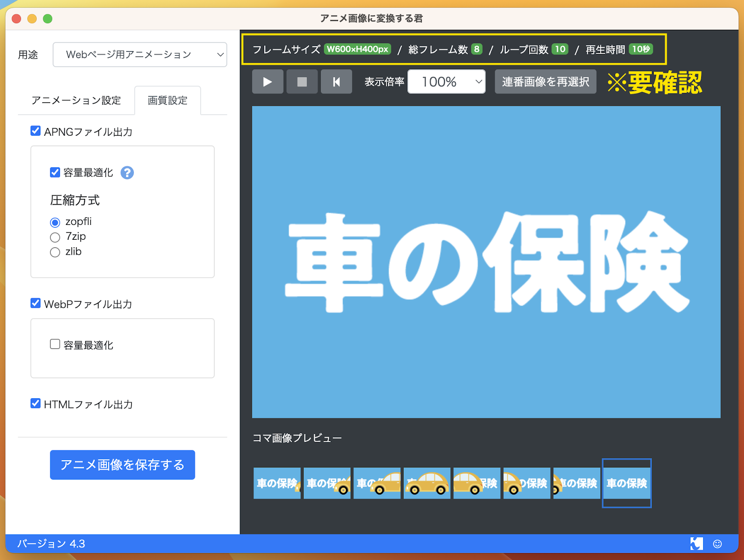Image resolution: width=744 pixels, height=560 pixels.
Task: Toggle the HTMLファイル出力 checkbox
Action: tap(35, 403)
